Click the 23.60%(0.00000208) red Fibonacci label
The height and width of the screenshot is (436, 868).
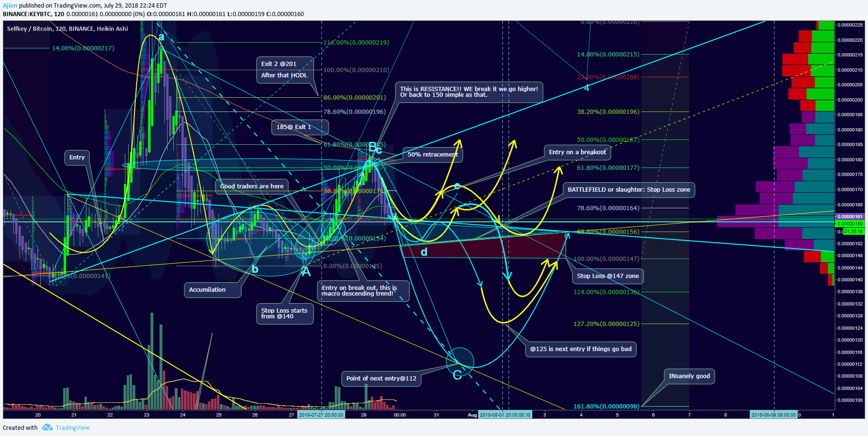point(608,77)
